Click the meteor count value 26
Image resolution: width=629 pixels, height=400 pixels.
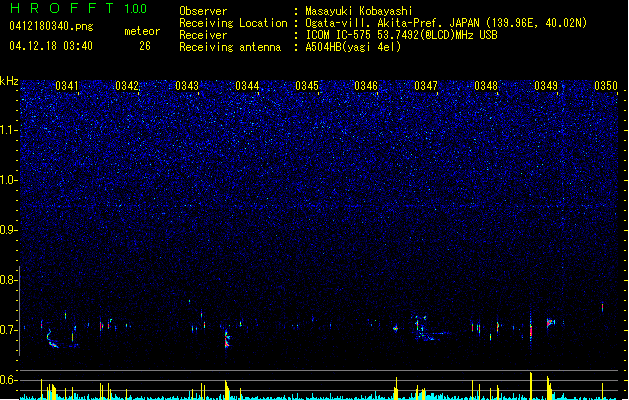[145, 46]
